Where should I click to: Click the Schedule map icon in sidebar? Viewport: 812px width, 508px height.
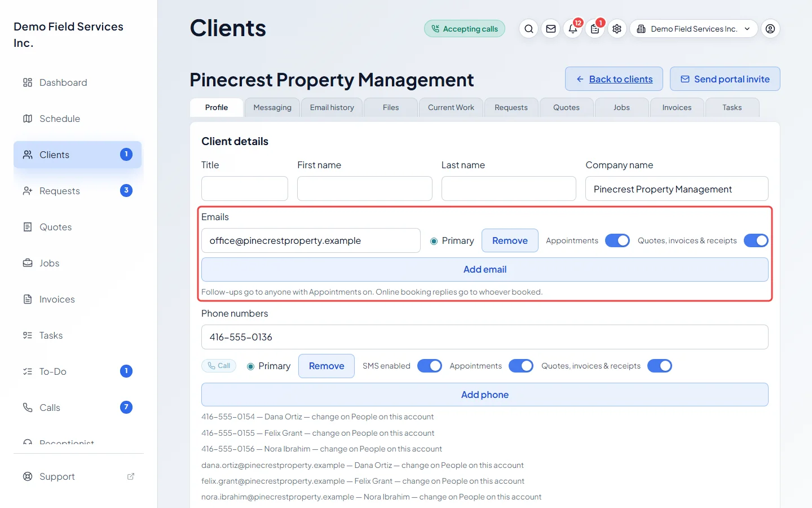(28, 119)
